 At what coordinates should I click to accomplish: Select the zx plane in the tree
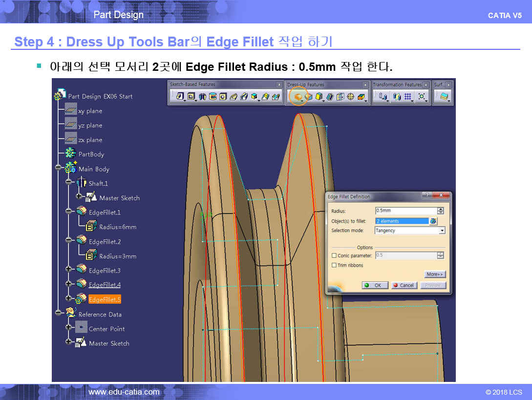(x=90, y=140)
